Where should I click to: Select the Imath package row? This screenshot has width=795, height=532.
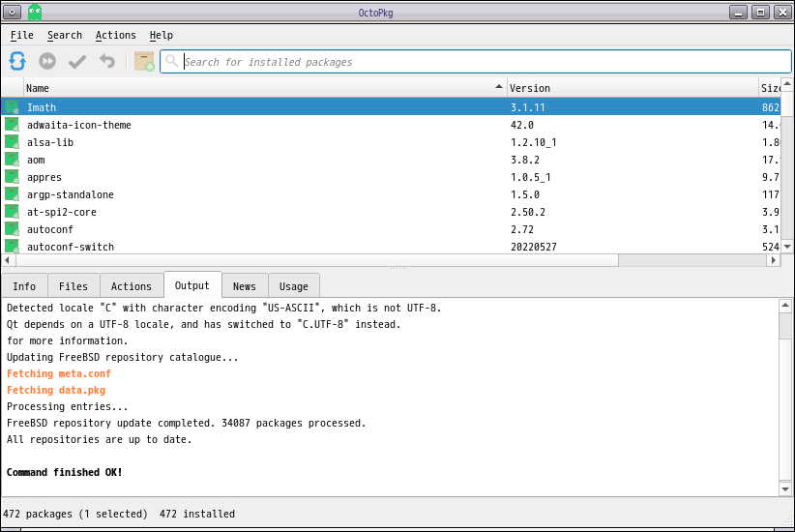pyautogui.click(x=391, y=107)
